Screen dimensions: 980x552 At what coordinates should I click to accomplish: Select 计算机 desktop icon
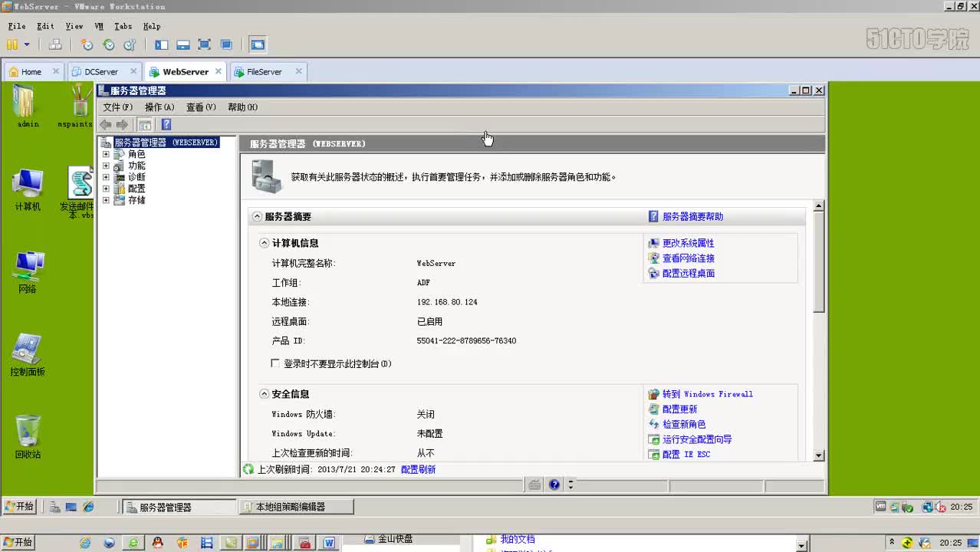(28, 190)
